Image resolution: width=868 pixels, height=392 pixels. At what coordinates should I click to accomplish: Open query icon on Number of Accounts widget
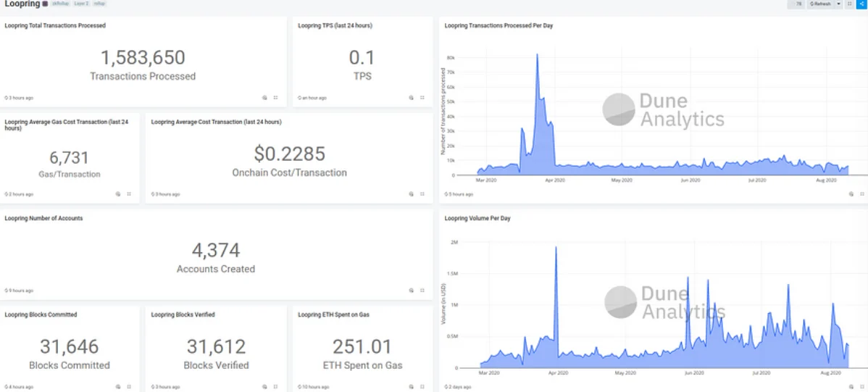[412, 290]
